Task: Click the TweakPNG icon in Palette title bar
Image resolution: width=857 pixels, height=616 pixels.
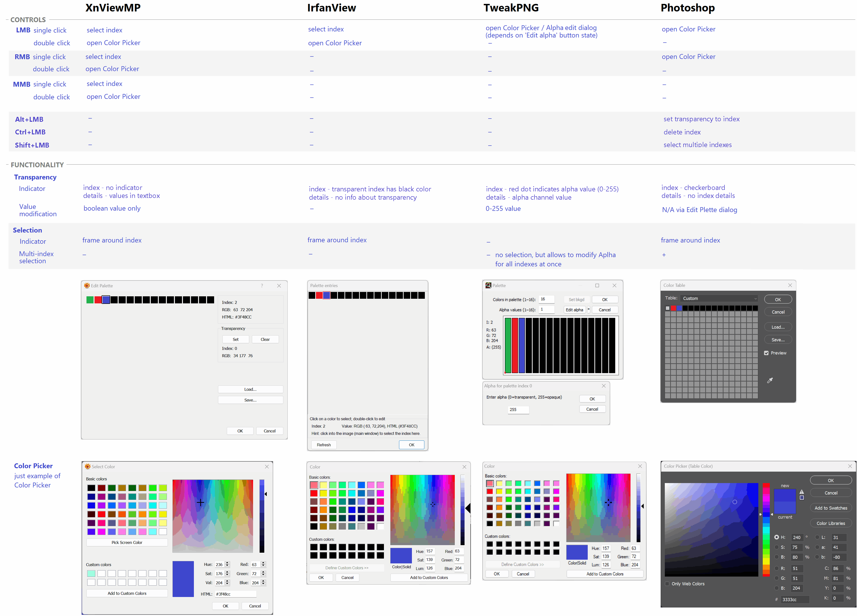Action: click(x=488, y=286)
